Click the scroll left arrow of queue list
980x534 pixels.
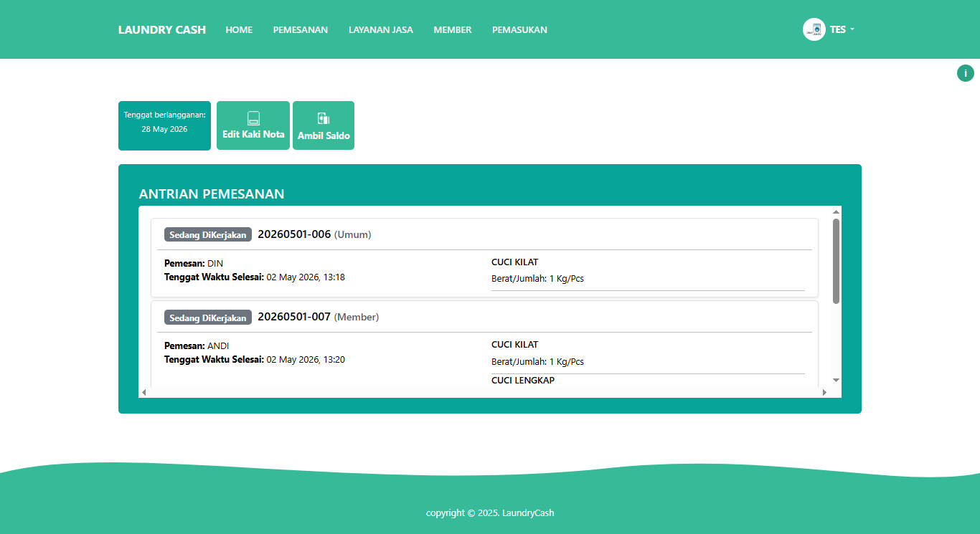[x=144, y=392]
